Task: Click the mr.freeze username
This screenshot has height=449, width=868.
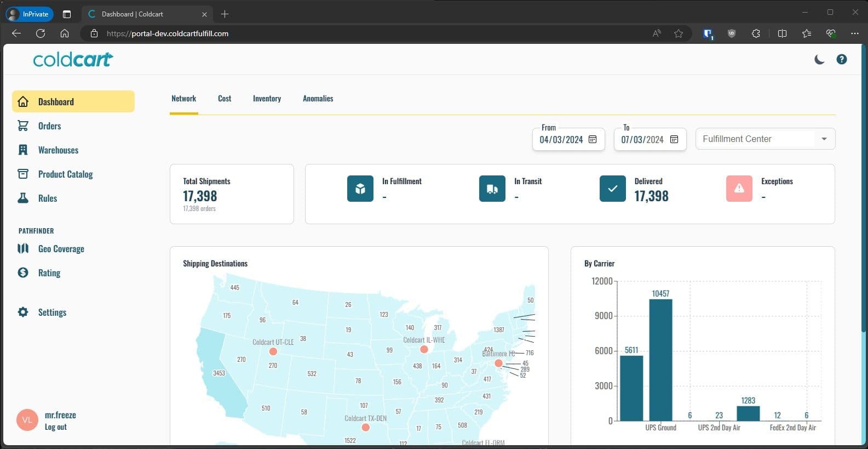Action: point(60,415)
